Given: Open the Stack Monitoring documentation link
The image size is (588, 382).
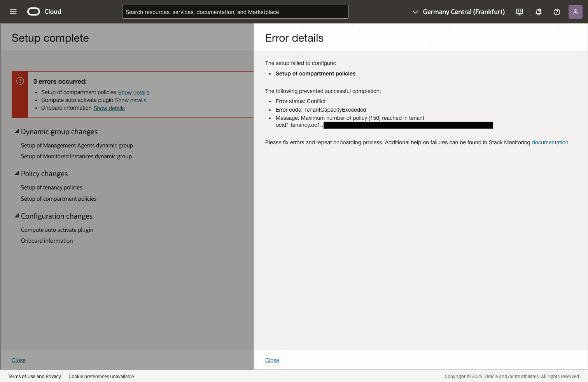Looking at the screenshot, I should click(550, 142).
